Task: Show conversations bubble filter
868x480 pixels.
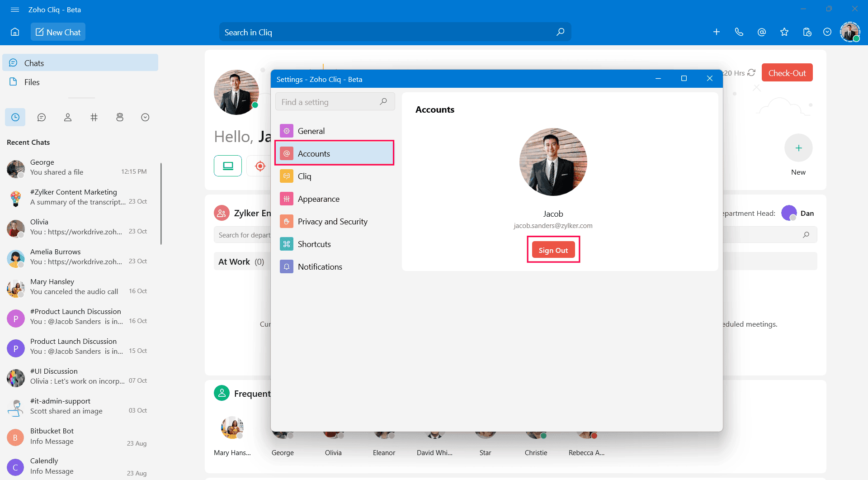Action: pyautogui.click(x=42, y=117)
